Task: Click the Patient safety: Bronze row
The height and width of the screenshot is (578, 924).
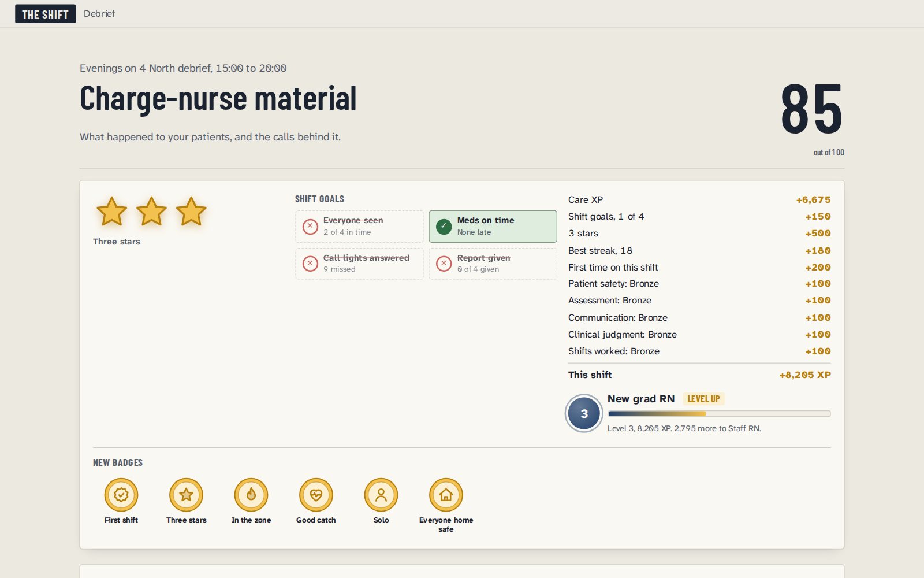Action: (699, 284)
